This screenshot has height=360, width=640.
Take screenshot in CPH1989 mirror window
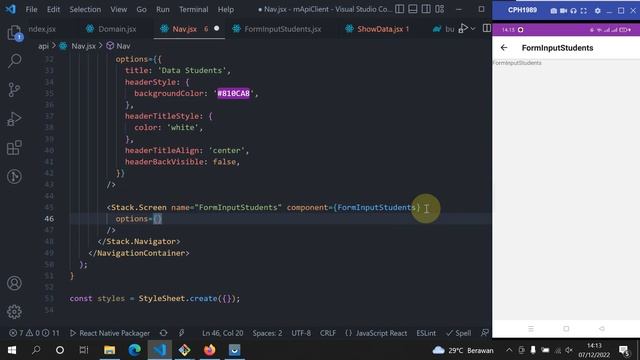[553, 11]
